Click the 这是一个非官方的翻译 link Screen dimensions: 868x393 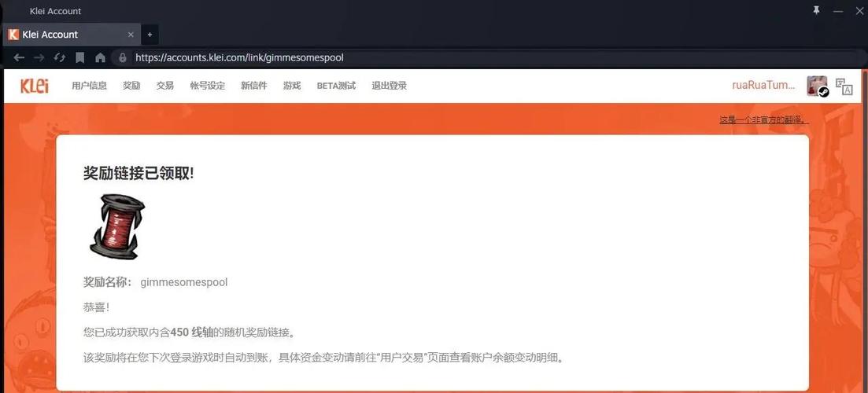(763, 119)
